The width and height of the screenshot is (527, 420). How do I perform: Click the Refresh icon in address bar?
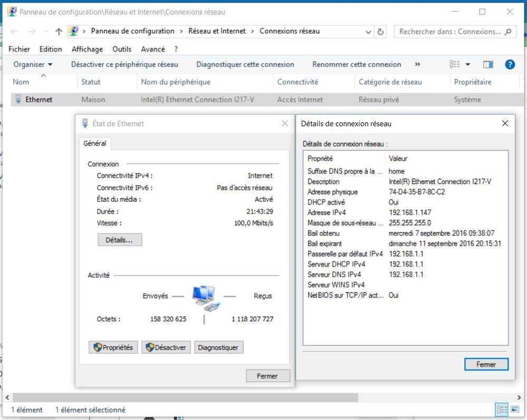(380, 32)
